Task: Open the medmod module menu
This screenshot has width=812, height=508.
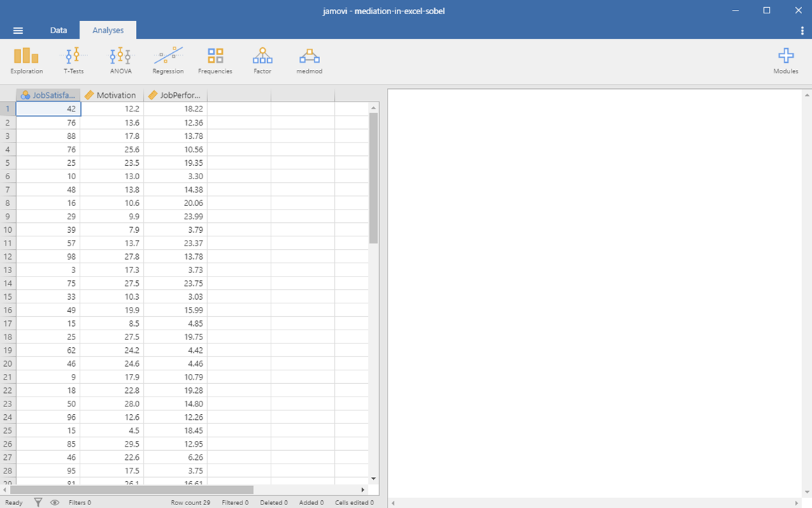Action: click(309, 60)
